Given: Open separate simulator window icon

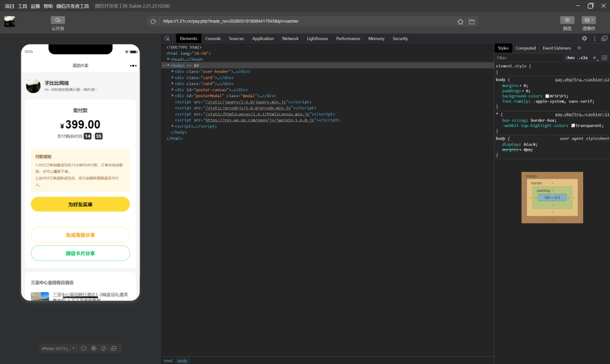Looking at the screenshot, I should tap(114, 349).
